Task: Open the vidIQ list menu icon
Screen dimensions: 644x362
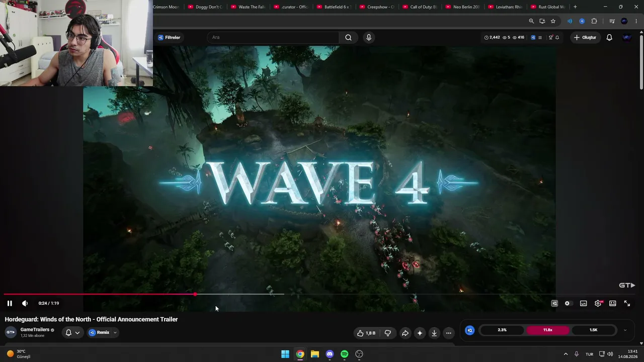Action: click(540, 37)
